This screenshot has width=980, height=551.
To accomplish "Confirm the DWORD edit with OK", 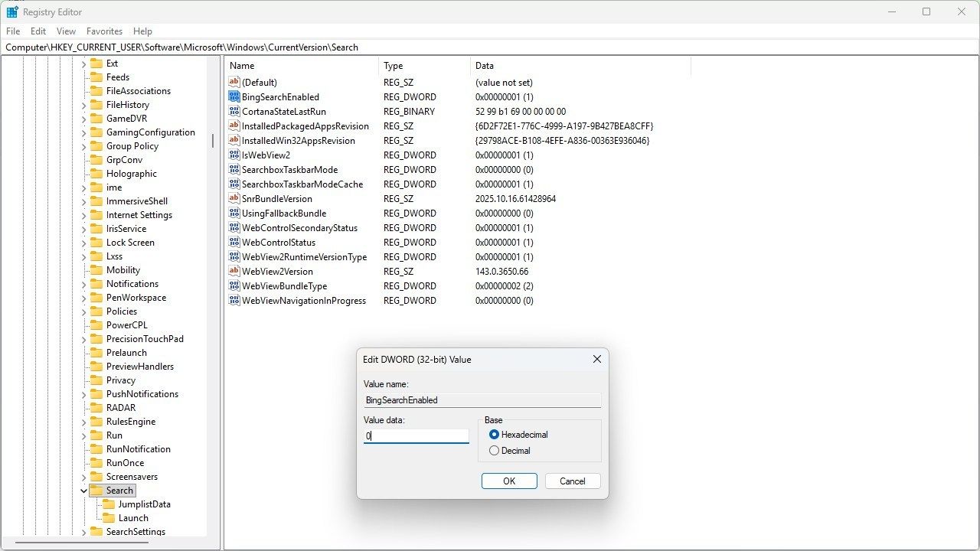I will (x=509, y=481).
